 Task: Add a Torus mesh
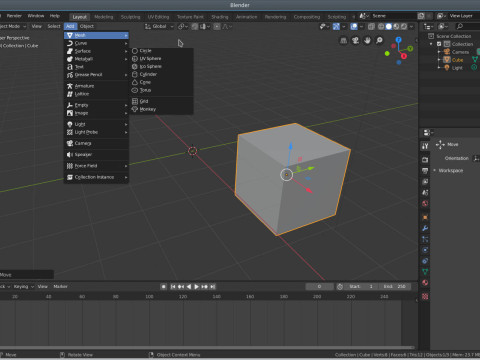pos(162,90)
